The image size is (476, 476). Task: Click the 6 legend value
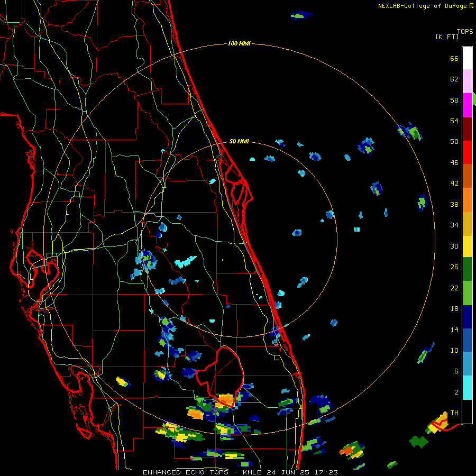coord(456,371)
